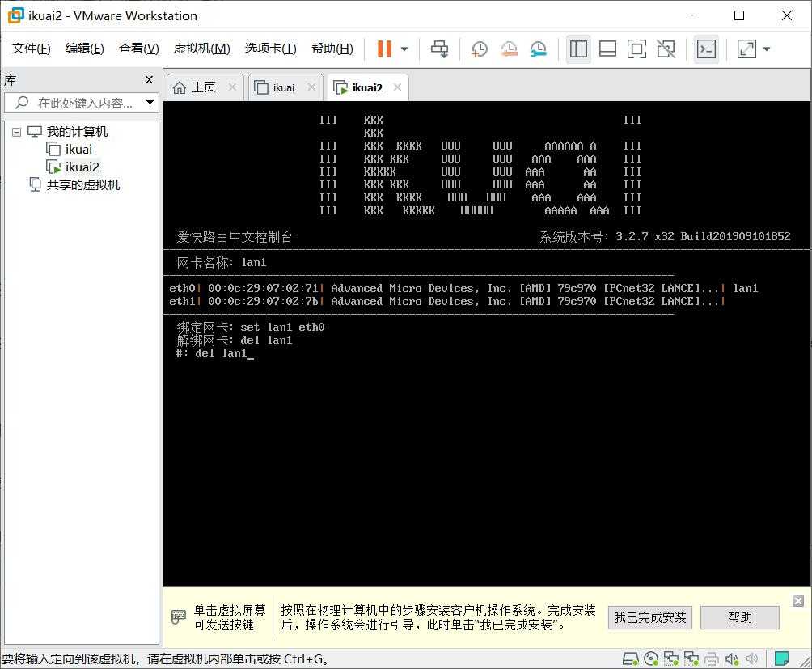Click the eth0 network card row

point(463,289)
